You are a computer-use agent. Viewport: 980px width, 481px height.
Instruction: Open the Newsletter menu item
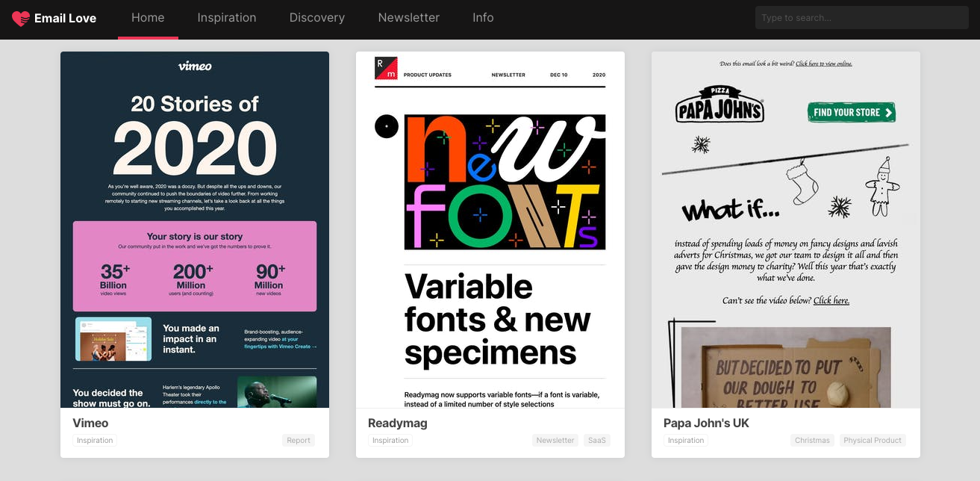(408, 18)
